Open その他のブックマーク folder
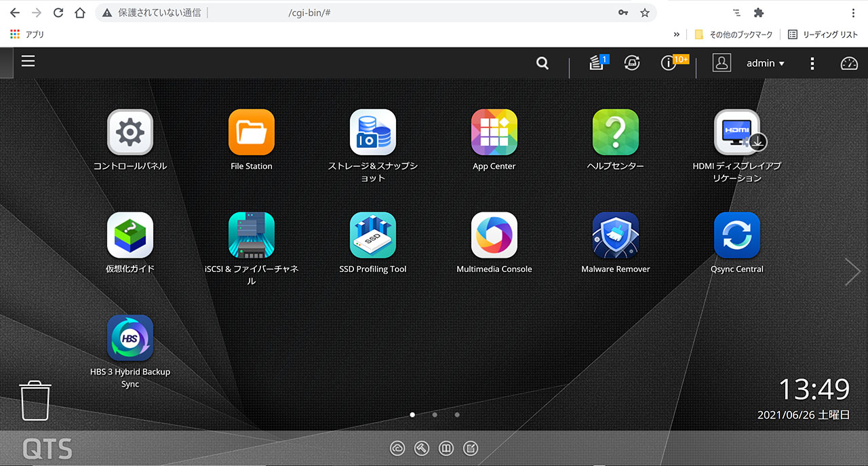 [x=734, y=35]
